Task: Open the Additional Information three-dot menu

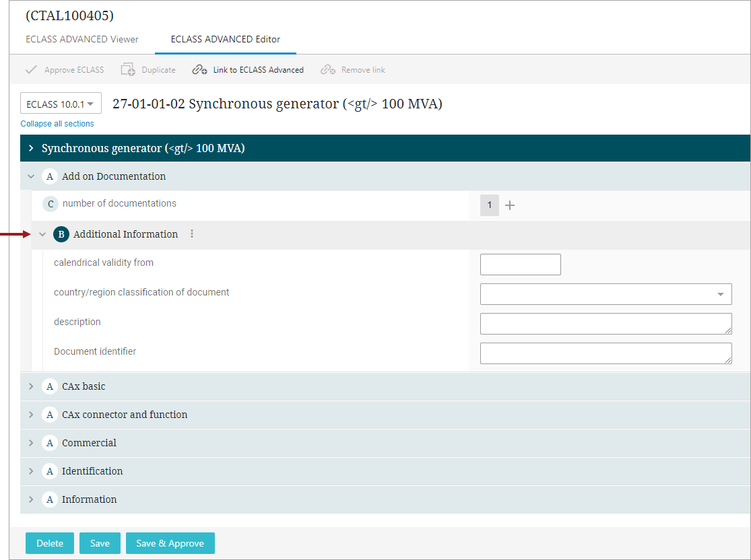Action: pos(192,234)
